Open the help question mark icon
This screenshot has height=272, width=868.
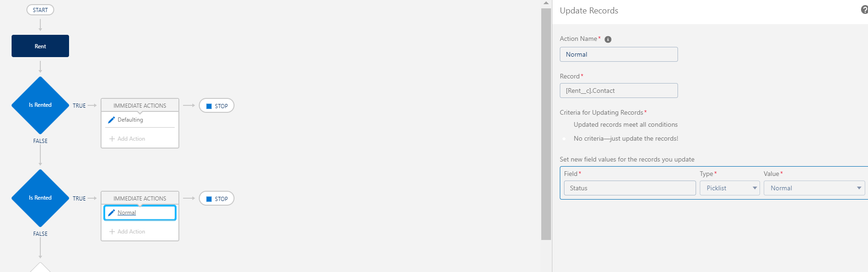tap(864, 10)
